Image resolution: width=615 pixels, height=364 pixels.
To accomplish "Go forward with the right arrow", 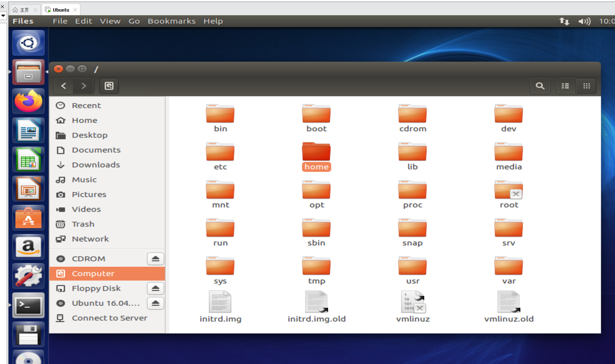I will [x=84, y=86].
